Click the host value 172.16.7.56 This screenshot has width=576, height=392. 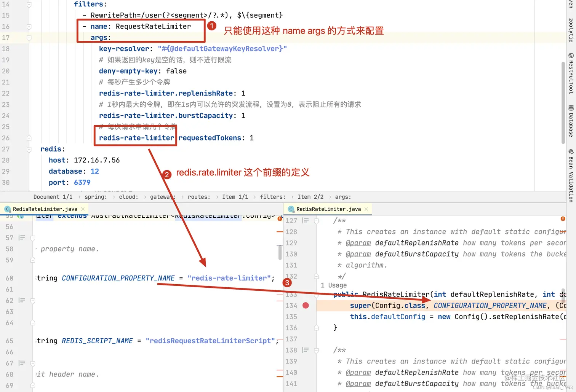[x=97, y=160]
